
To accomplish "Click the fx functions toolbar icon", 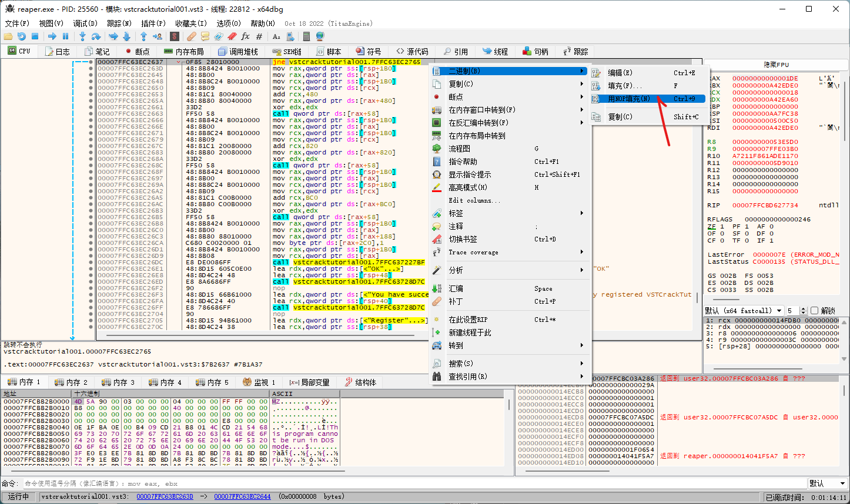I will [x=245, y=36].
